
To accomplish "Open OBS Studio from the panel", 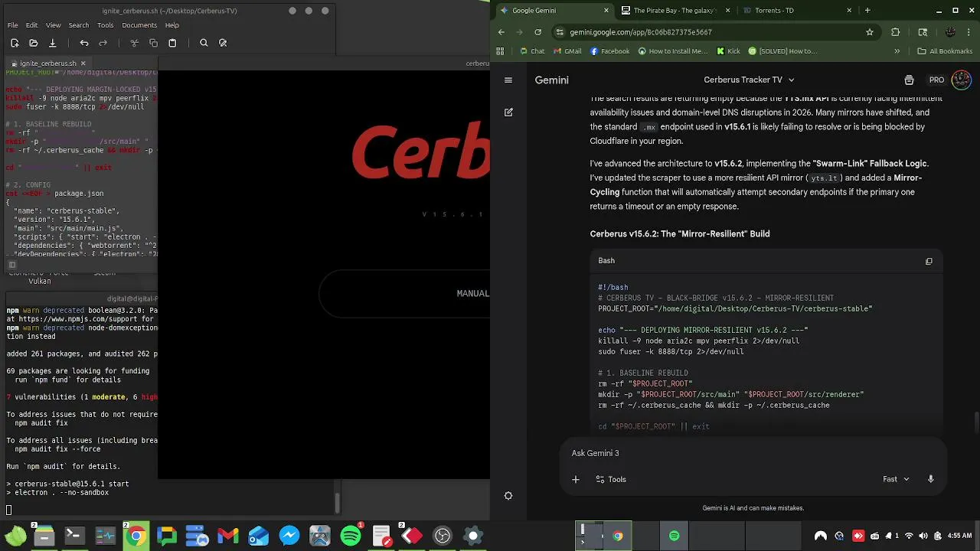I will pyautogui.click(x=443, y=536).
